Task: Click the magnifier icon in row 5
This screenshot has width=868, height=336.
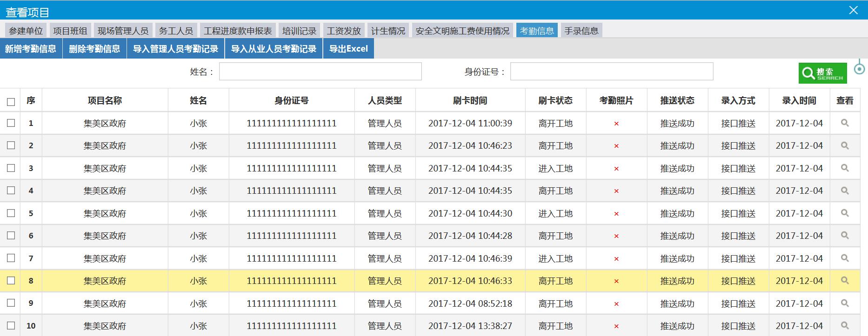Action: pos(845,213)
